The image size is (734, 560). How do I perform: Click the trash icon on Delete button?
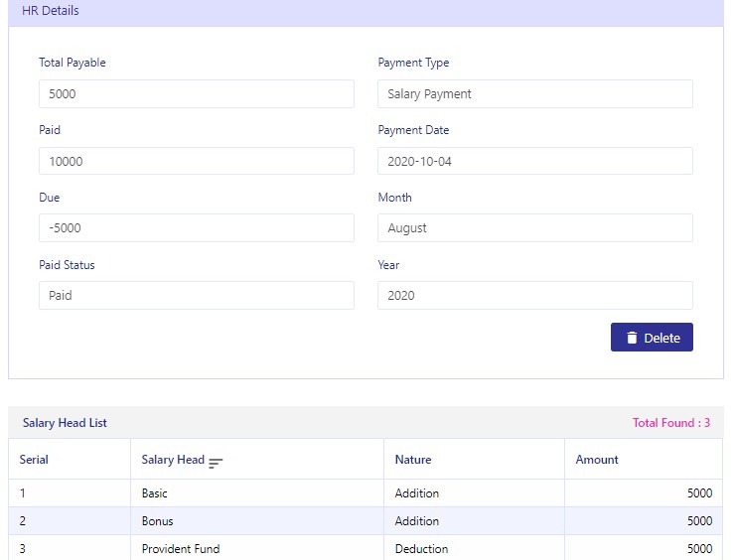point(632,338)
